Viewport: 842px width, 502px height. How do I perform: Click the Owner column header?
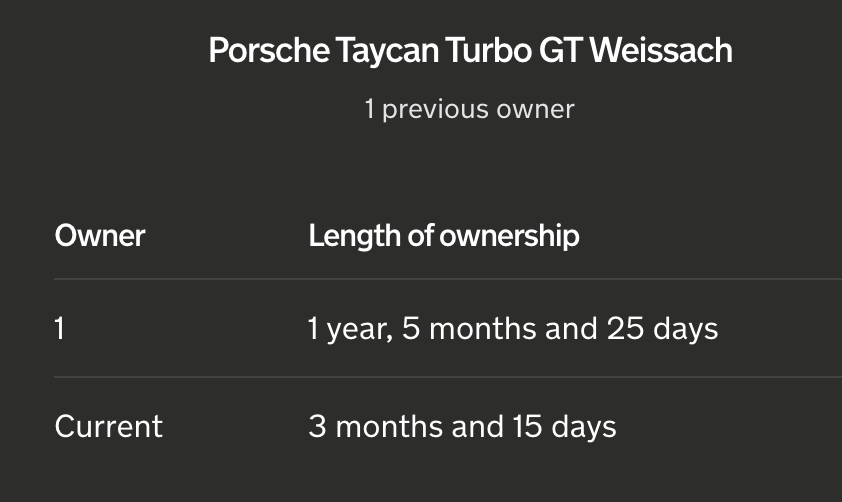(100, 236)
